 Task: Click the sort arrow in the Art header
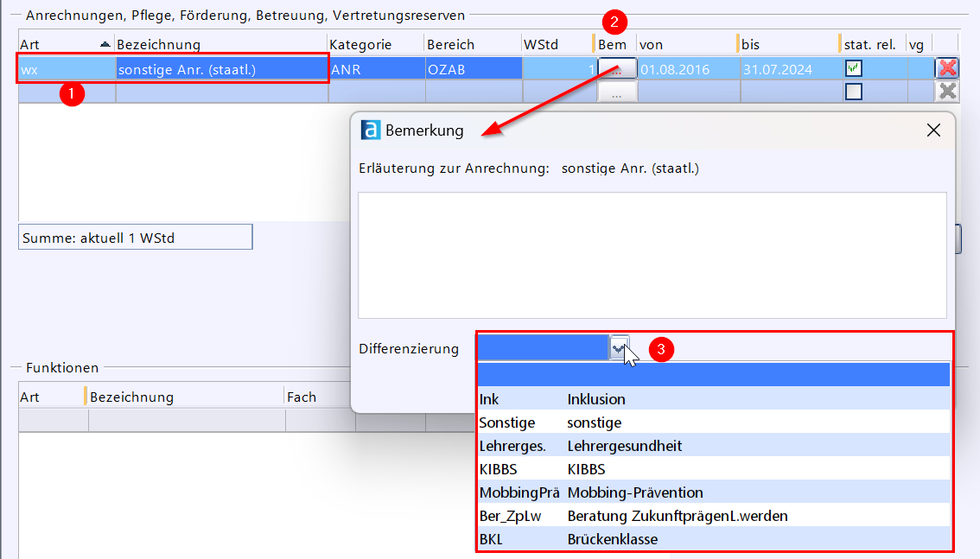(x=105, y=44)
